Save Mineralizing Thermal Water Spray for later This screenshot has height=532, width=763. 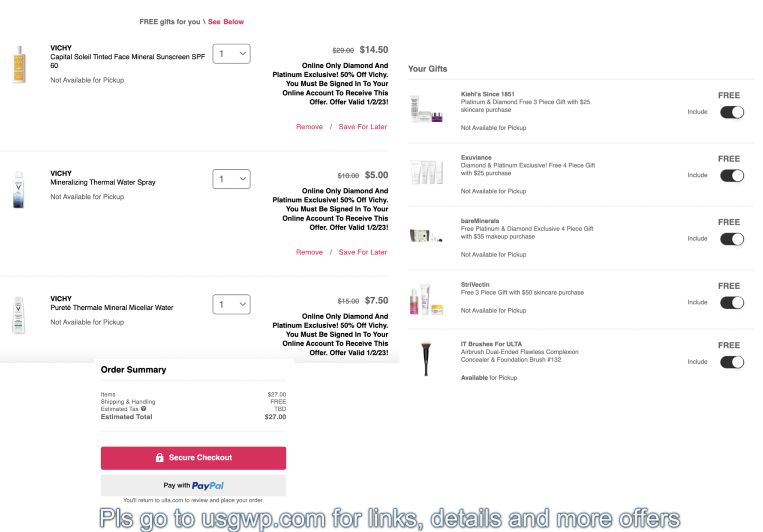[x=363, y=252]
